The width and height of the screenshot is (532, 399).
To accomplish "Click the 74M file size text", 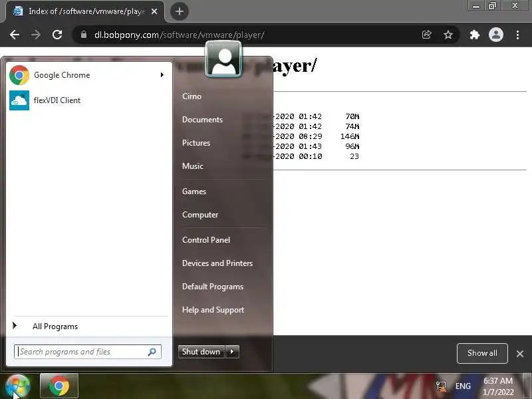I will [x=352, y=126].
